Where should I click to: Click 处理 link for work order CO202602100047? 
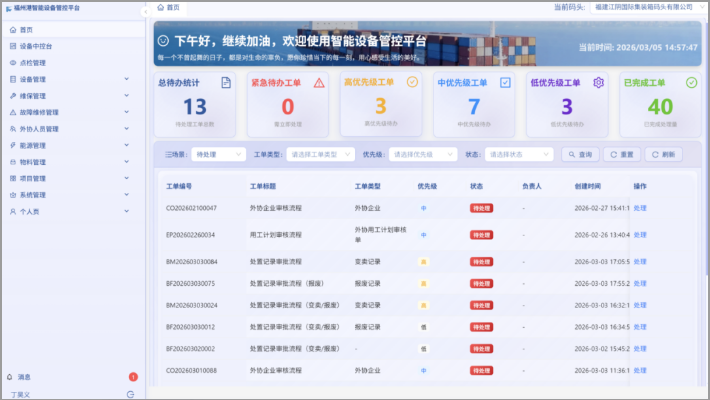(x=640, y=208)
